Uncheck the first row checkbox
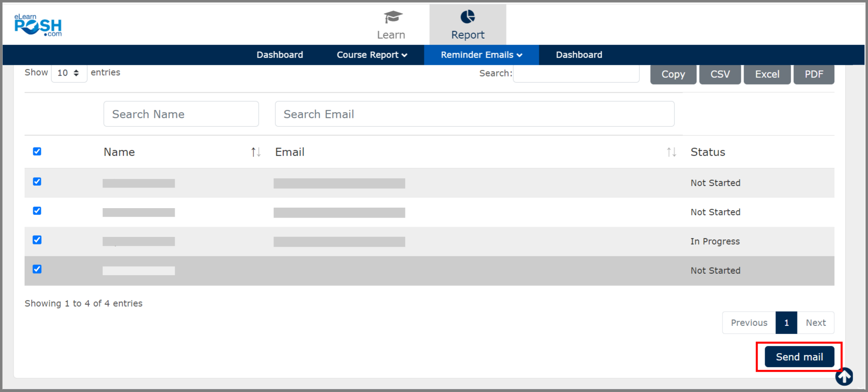This screenshot has height=392, width=868. point(37,182)
